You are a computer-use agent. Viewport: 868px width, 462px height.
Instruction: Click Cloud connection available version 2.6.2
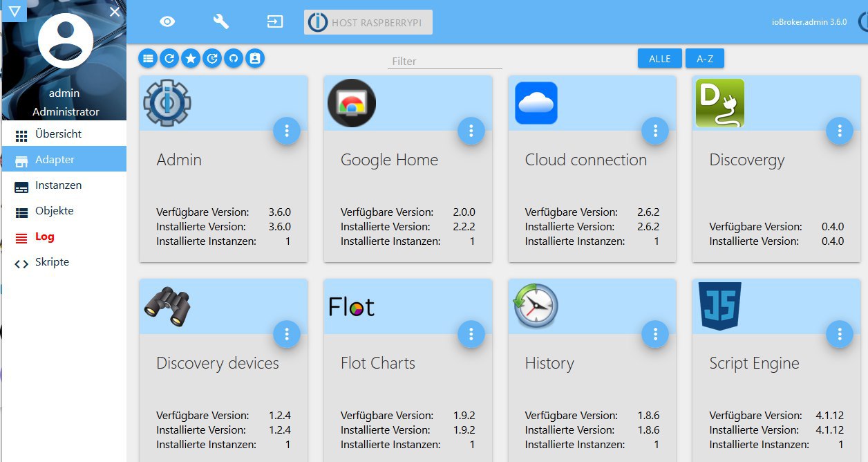point(648,212)
